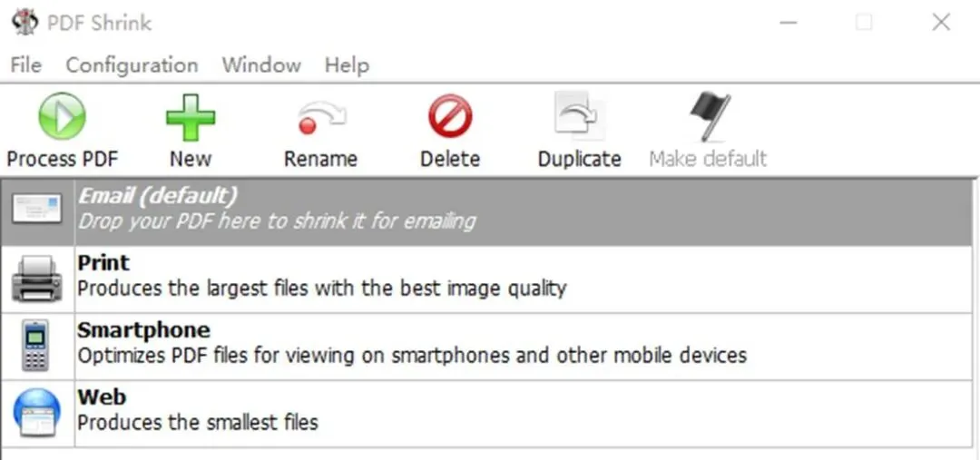Select the Smartphone device icon
Screen dimensions: 980x460
(x=35, y=346)
